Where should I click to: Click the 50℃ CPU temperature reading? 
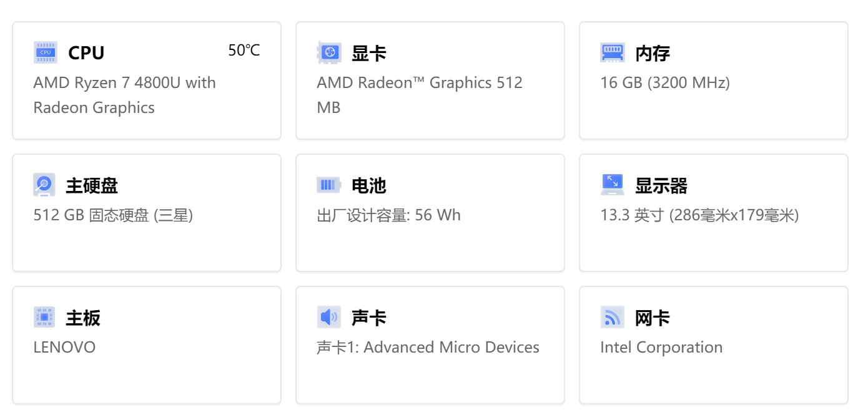[244, 51]
